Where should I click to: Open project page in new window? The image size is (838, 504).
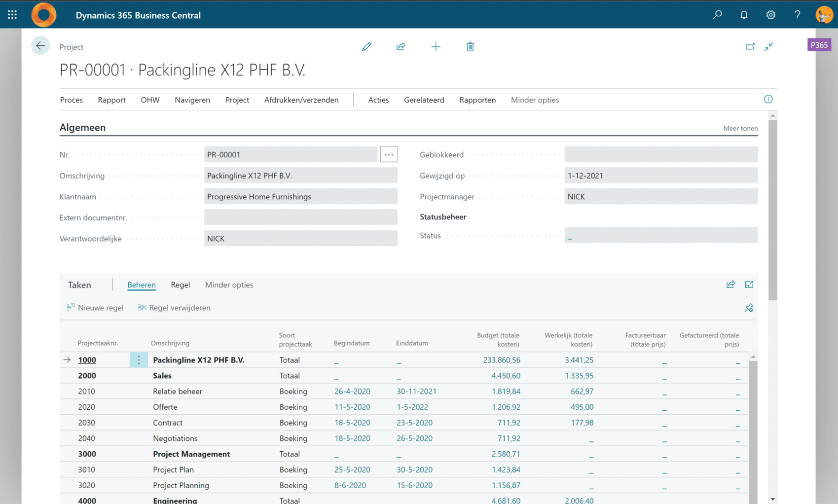[750, 47]
